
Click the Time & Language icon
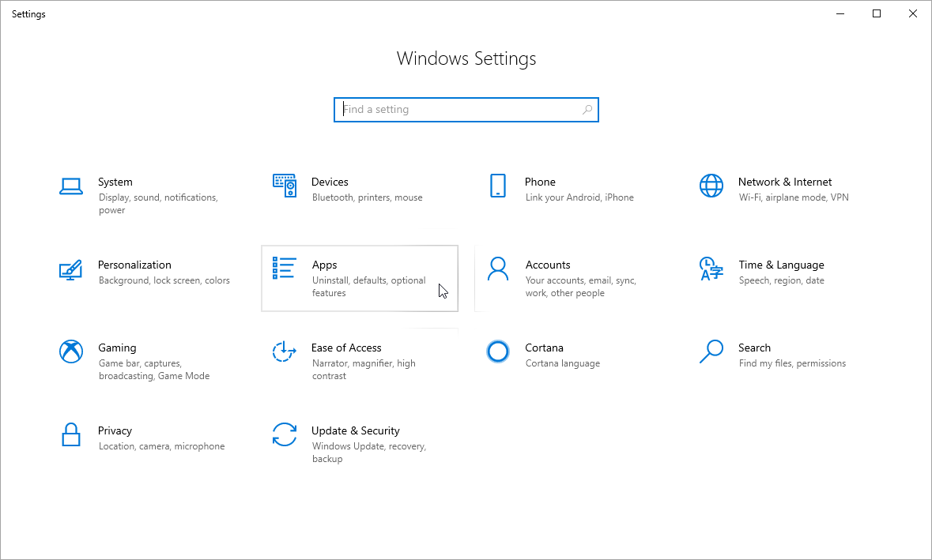[711, 269]
